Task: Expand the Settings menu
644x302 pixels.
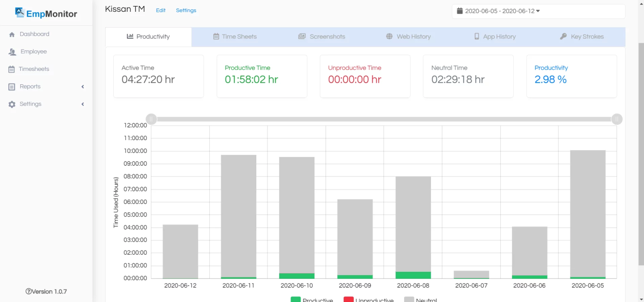Action: (x=83, y=104)
